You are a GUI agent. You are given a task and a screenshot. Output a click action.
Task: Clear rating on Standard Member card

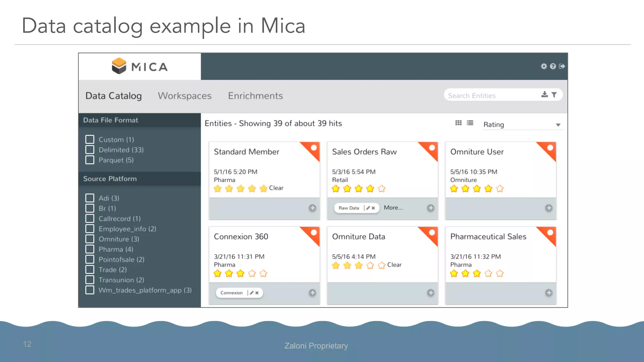(x=276, y=188)
